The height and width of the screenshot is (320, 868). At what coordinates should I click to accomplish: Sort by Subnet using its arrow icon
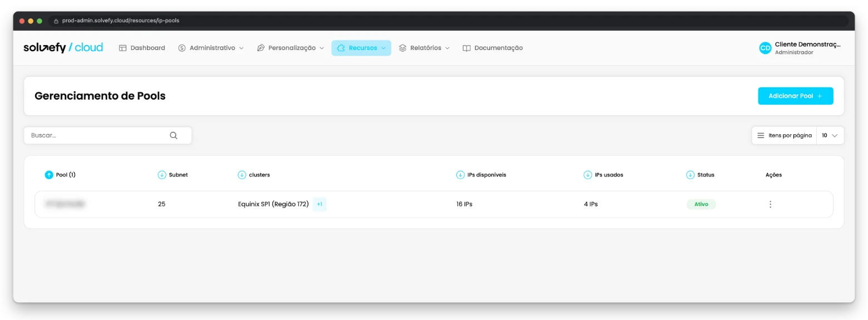coord(162,175)
